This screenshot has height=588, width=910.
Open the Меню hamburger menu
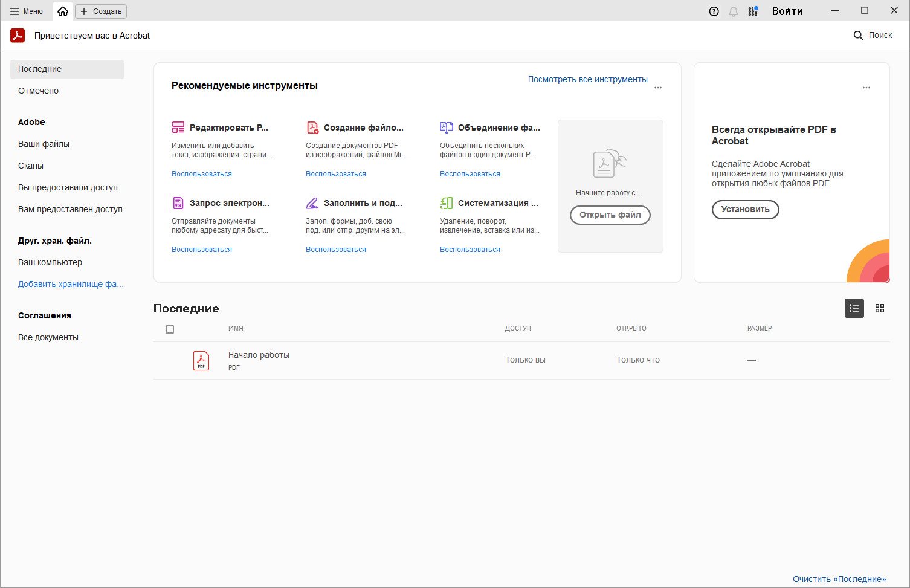pos(27,11)
